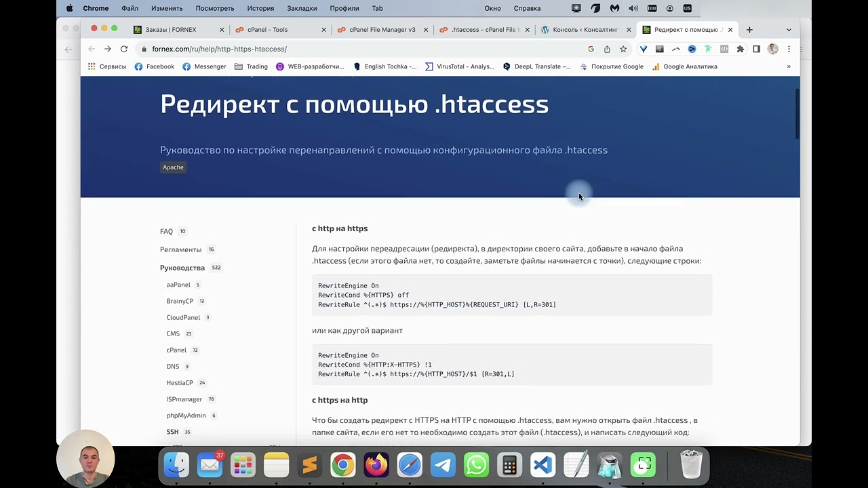Image resolution: width=868 pixels, height=488 pixels.
Task: Select cPanel in the Руководства list
Action: 176,350
